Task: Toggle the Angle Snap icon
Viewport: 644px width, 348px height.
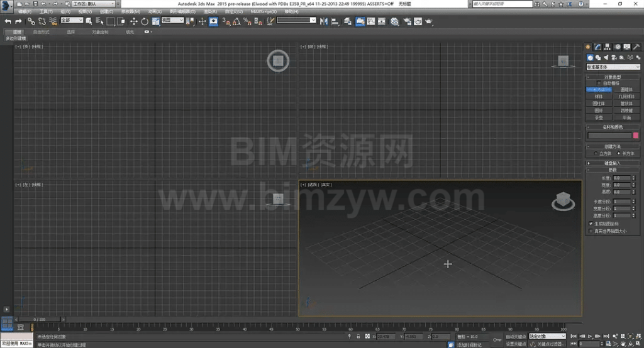Action: tap(236, 21)
